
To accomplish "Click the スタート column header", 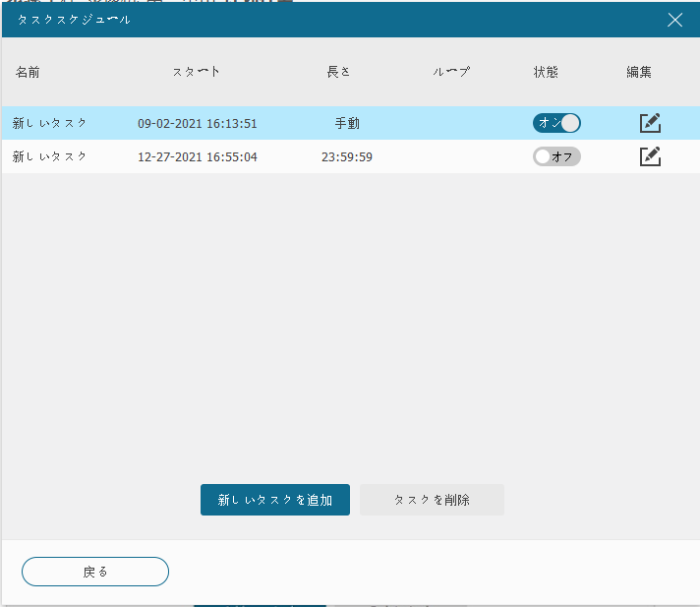I will (x=196, y=72).
